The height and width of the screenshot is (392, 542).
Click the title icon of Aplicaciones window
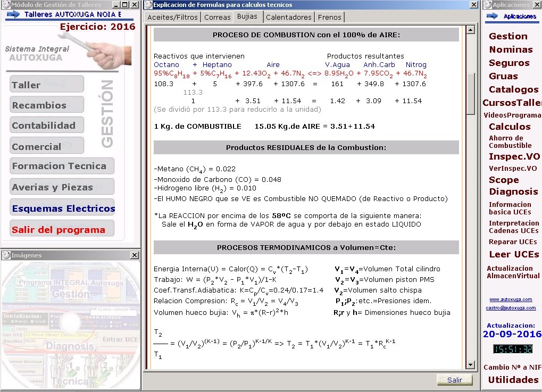pyautogui.click(x=487, y=4)
